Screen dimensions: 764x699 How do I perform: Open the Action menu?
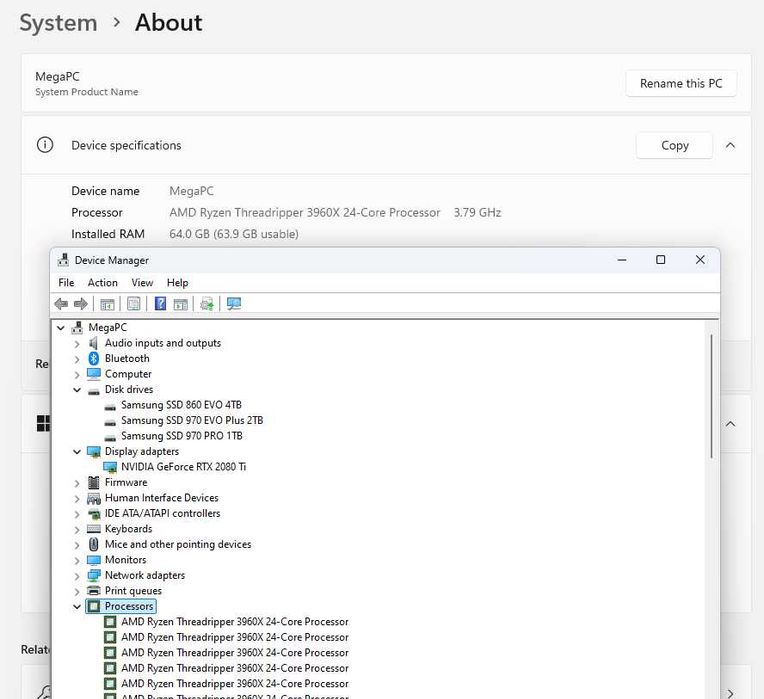coord(102,283)
